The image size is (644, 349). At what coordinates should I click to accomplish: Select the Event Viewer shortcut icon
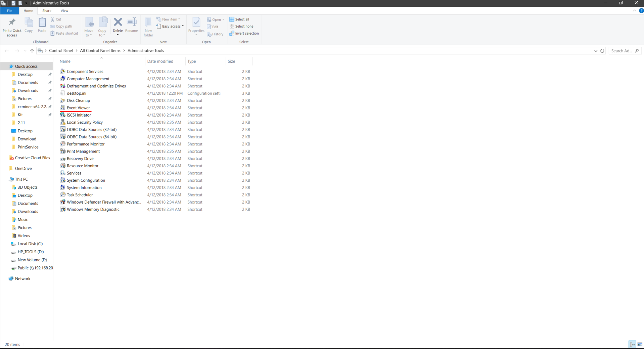[x=63, y=108]
